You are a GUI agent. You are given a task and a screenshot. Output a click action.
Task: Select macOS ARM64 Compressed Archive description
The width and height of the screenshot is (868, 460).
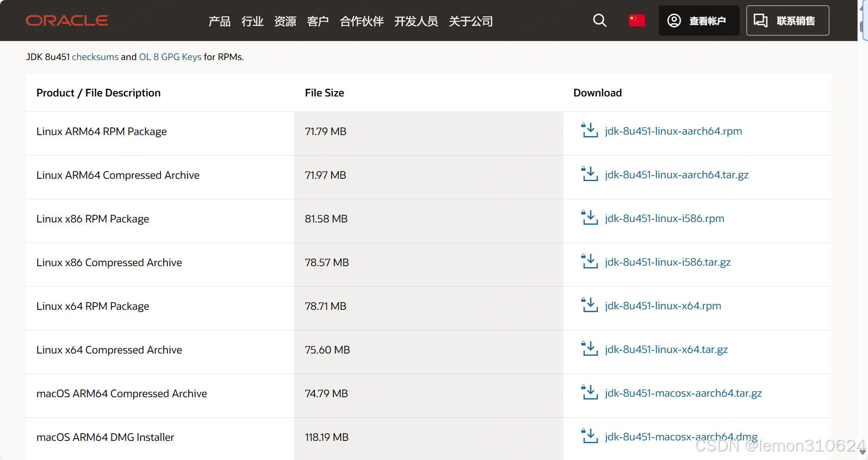point(121,394)
